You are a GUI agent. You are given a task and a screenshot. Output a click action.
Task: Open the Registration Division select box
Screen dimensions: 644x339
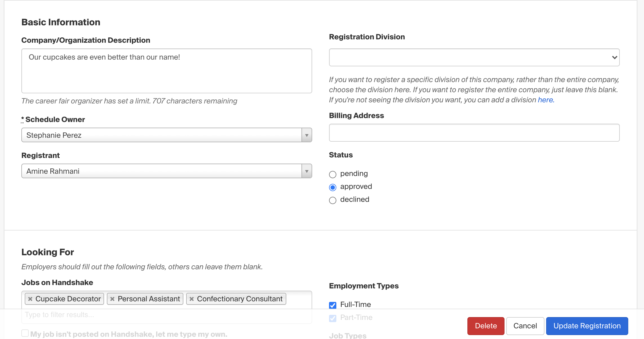point(474,57)
